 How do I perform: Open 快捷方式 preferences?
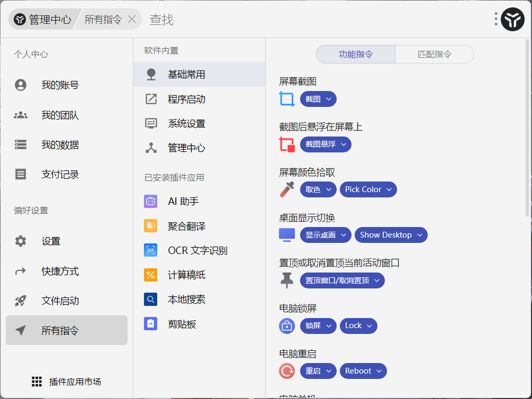60,271
